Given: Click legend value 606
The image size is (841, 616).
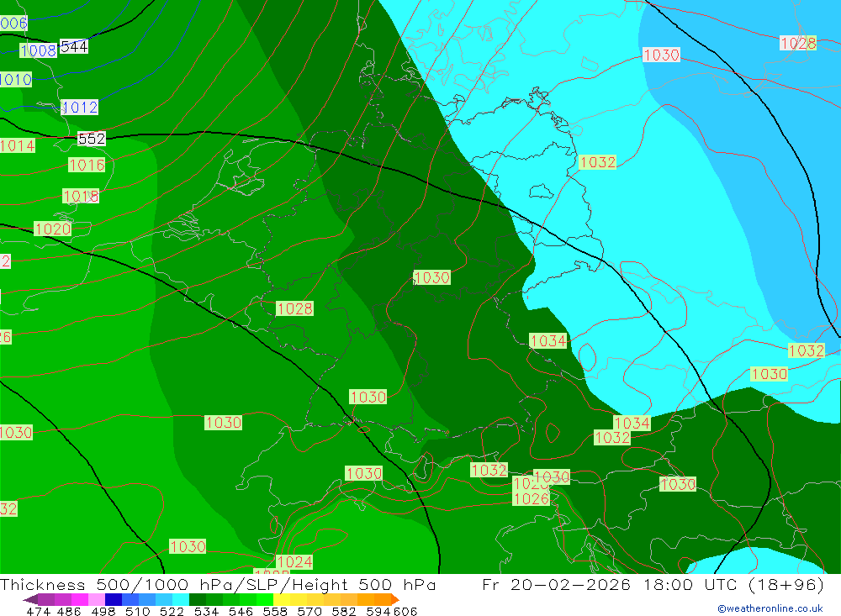Looking at the screenshot, I should pos(405,611).
